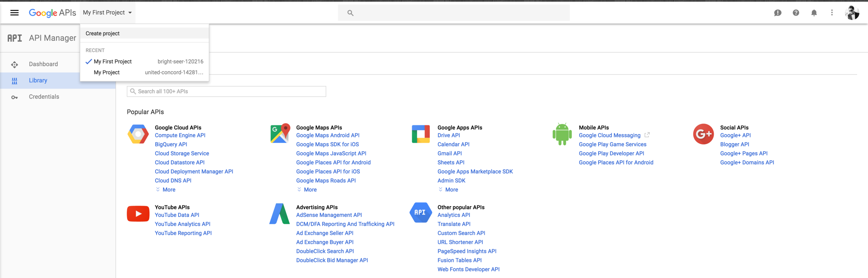The width and height of the screenshot is (868, 278).
Task: Open the Google Cloud Messaging link
Action: (x=610, y=135)
